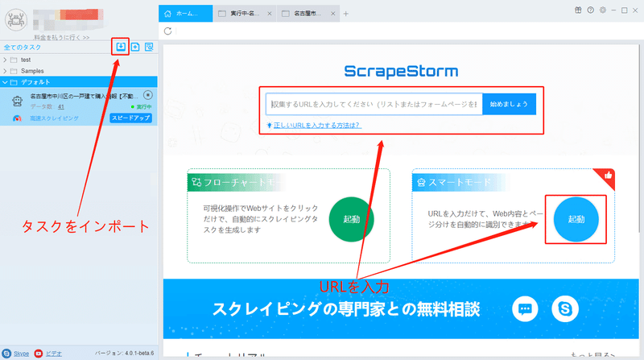Image resolution: width=644 pixels, height=360 pixels.
Task: Launch flowchart mode with green 起動
Action: click(351, 219)
